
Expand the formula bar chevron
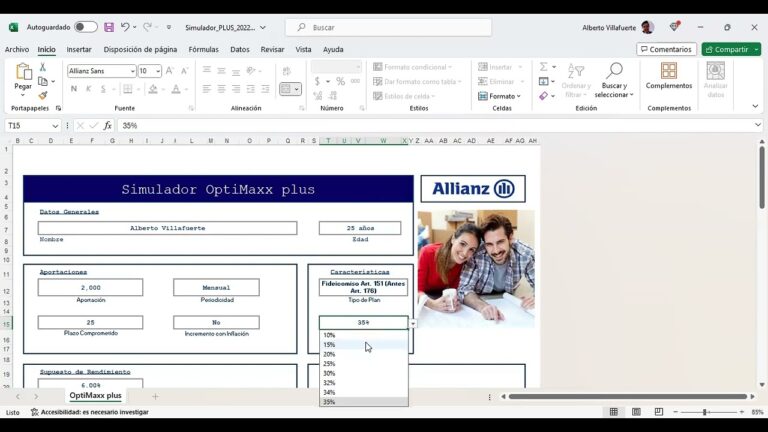(758, 125)
